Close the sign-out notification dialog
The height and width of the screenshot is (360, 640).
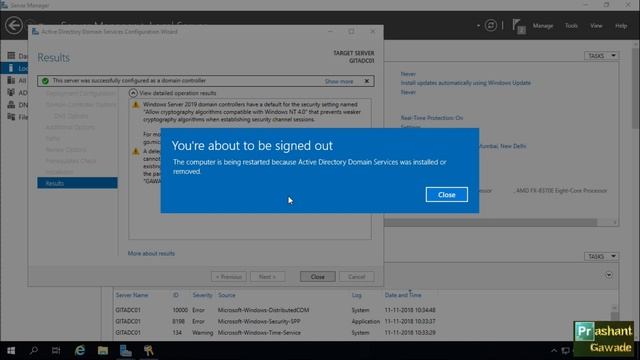[x=446, y=195]
